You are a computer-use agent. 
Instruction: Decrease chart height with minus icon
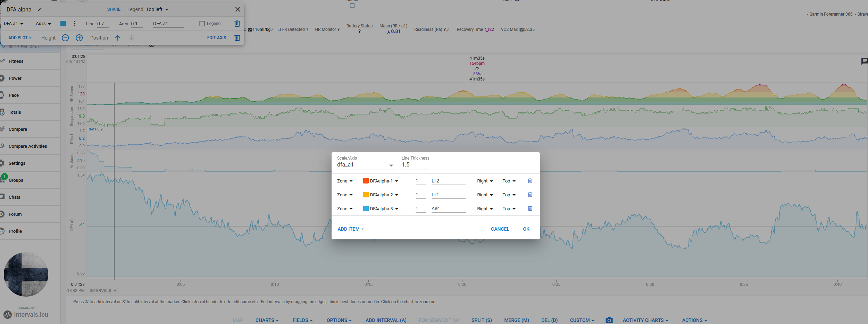[x=65, y=38]
